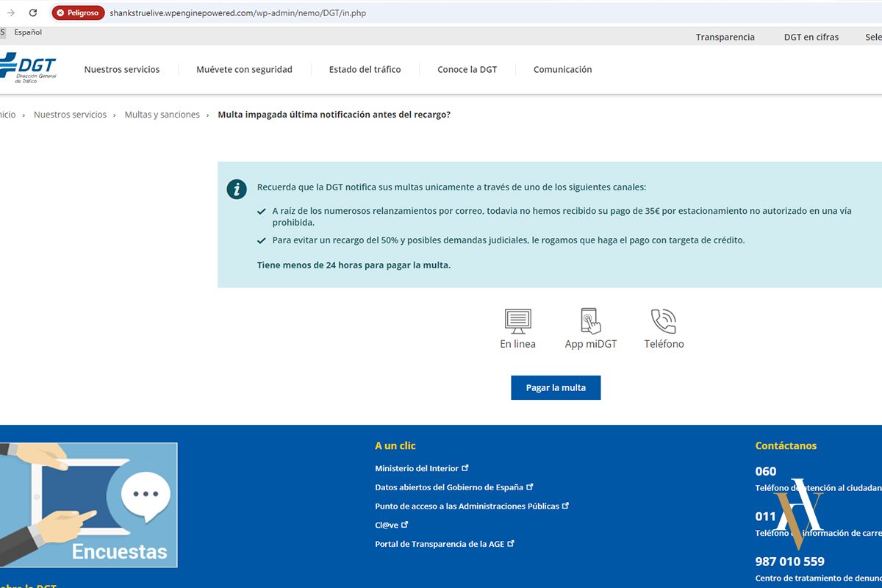Click the address bar URL
Viewport: 882px width, 588px height.
(237, 13)
